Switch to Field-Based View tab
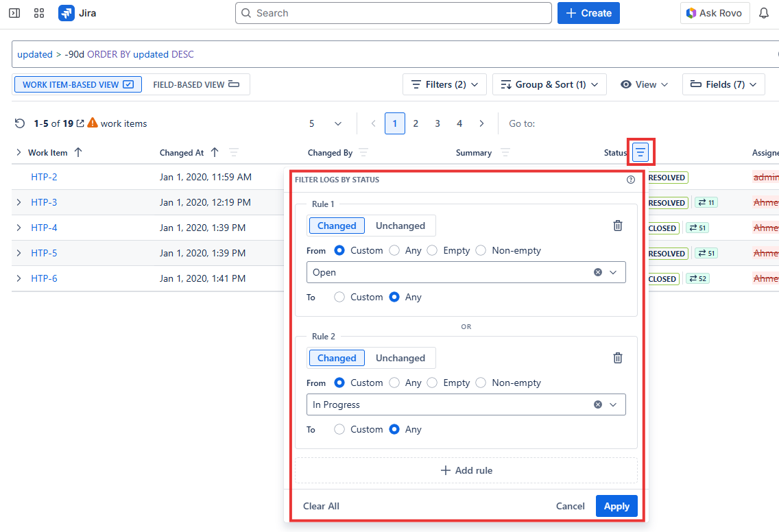Image resolution: width=779 pixels, height=532 pixels. click(196, 84)
